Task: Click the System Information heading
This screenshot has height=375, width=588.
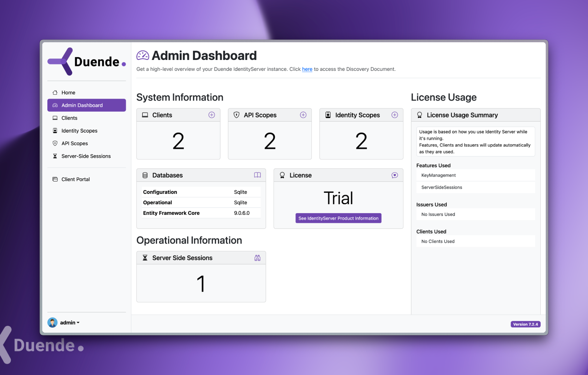Action: coord(180,97)
